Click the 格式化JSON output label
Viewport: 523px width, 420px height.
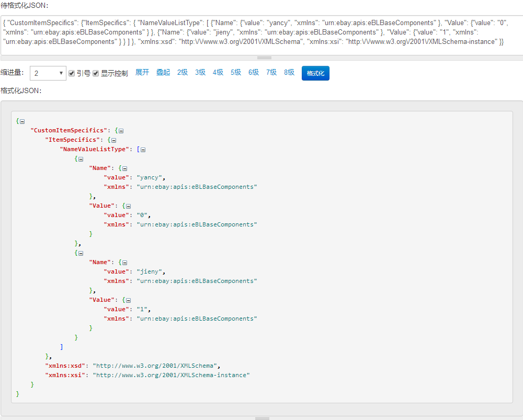(x=21, y=90)
